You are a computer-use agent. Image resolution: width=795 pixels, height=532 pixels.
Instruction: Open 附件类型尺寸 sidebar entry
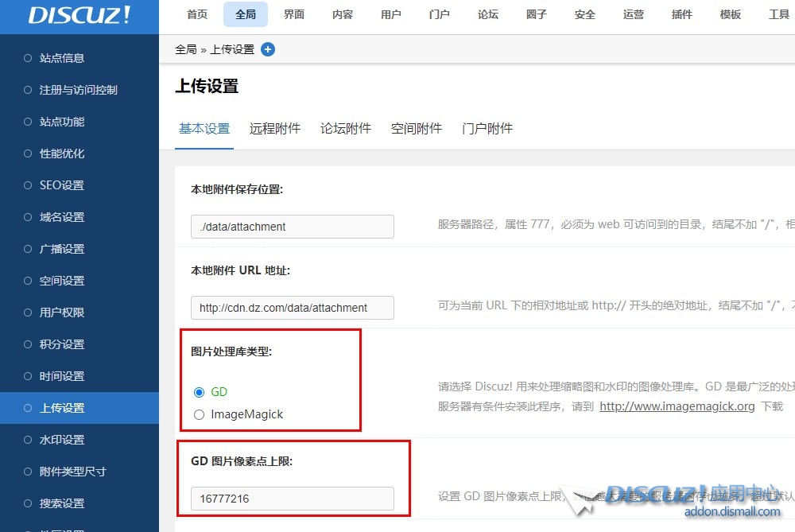pos(73,472)
